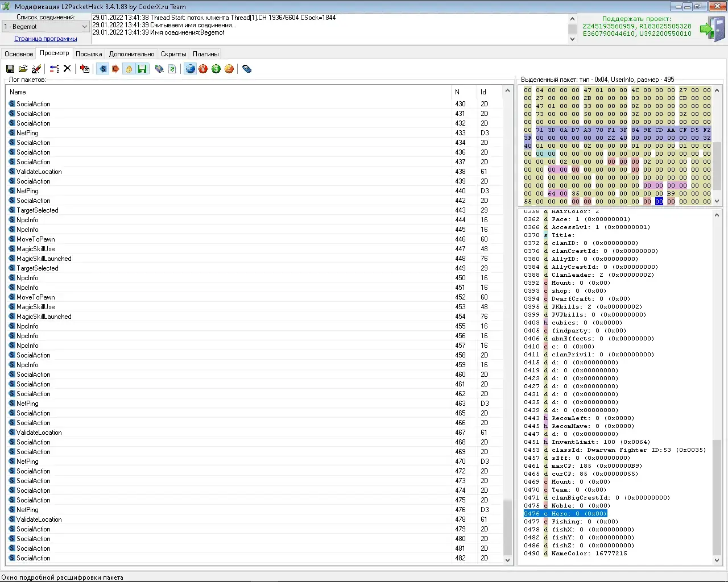Switch to the Основное tab
The width and height of the screenshot is (728, 582).
pyautogui.click(x=19, y=54)
